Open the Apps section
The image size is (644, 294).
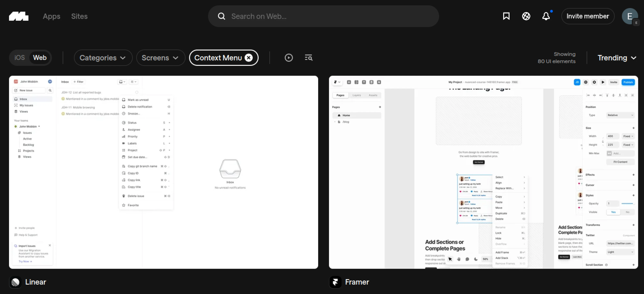point(52,16)
